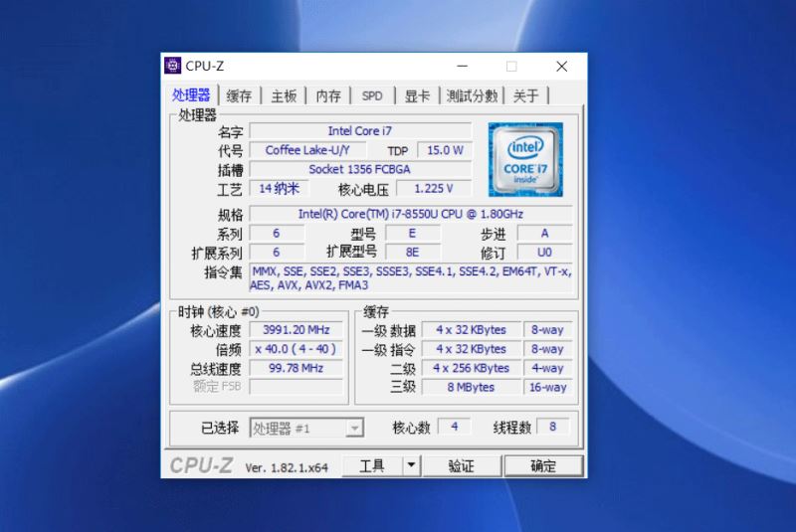Click the 工具 button
Screen dimensions: 796x532
pos(372,465)
